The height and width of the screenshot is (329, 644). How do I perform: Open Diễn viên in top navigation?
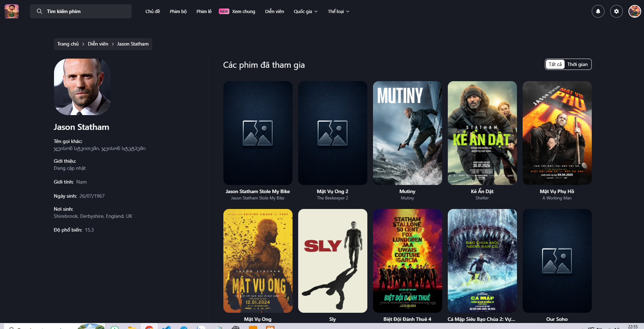coord(275,11)
